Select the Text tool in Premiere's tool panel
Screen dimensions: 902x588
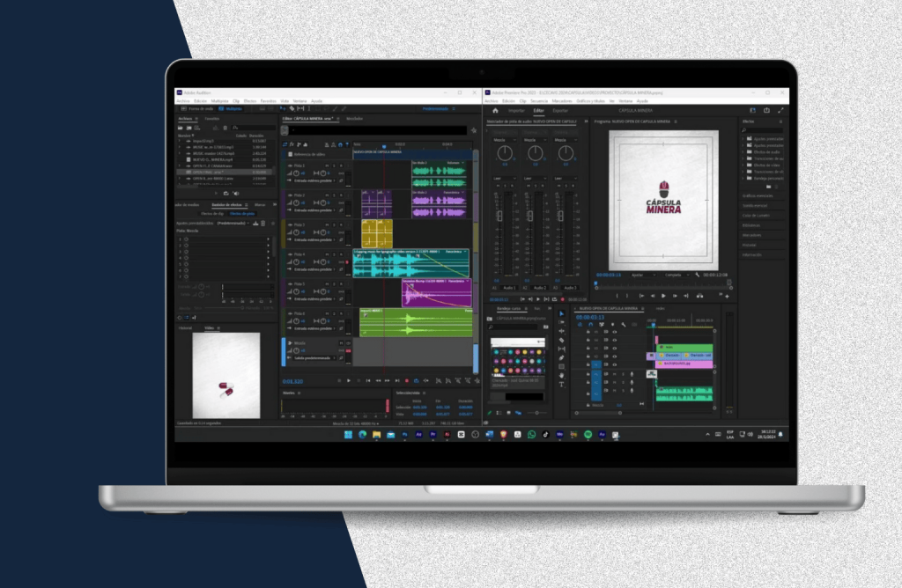pyautogui.click(x=561, y=385)
